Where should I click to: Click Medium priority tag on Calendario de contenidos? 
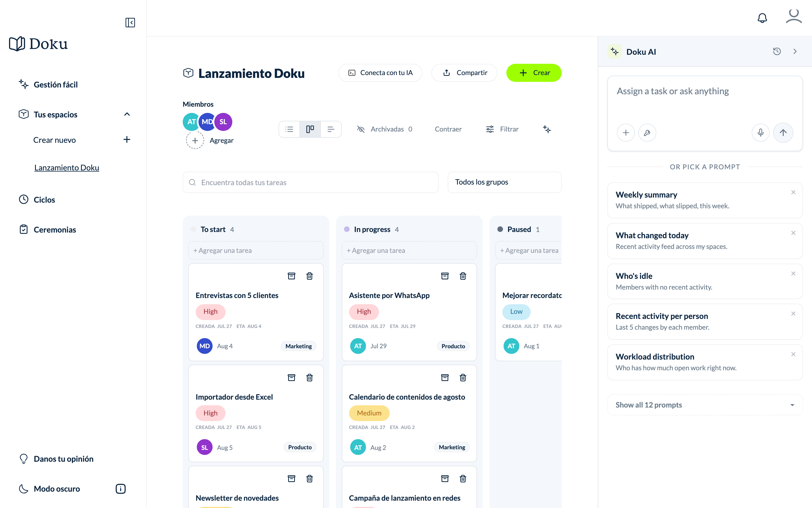coord(369,413)
